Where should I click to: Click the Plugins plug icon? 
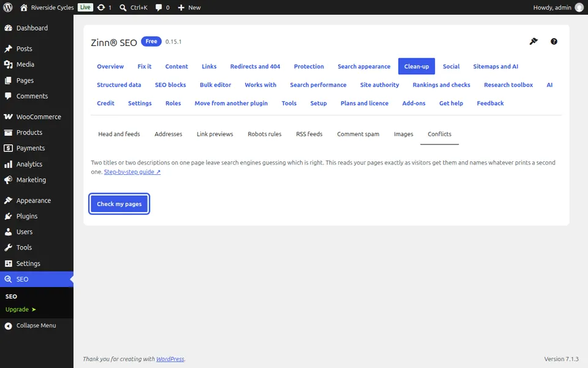(x=8, y=217)
